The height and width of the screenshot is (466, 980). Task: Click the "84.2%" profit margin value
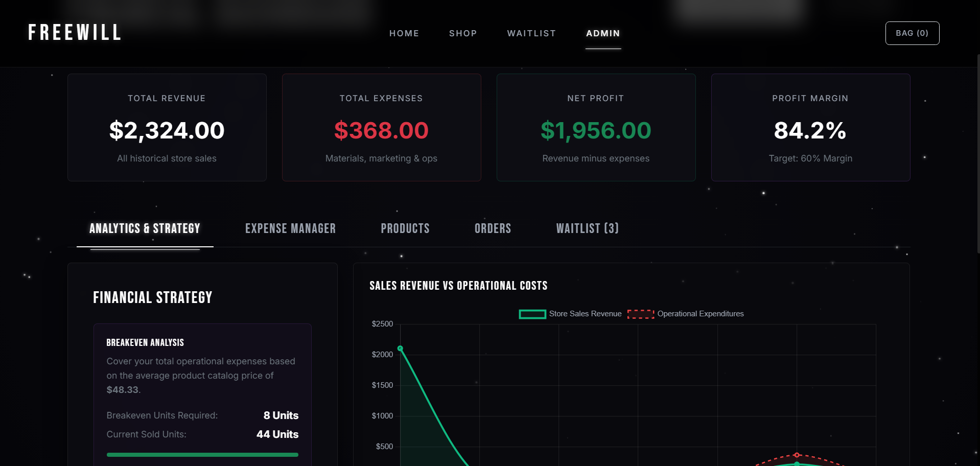pos(810,130)
